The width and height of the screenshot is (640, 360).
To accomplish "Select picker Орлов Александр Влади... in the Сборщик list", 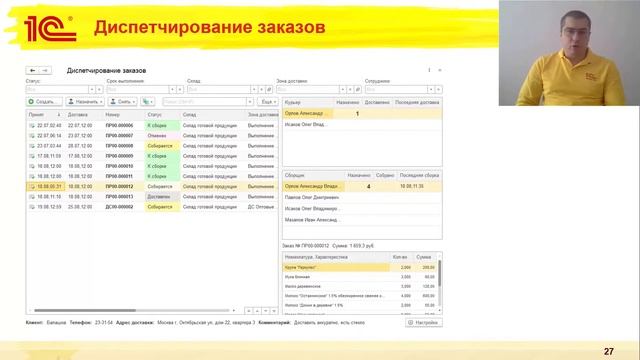I will coord(362,186).
